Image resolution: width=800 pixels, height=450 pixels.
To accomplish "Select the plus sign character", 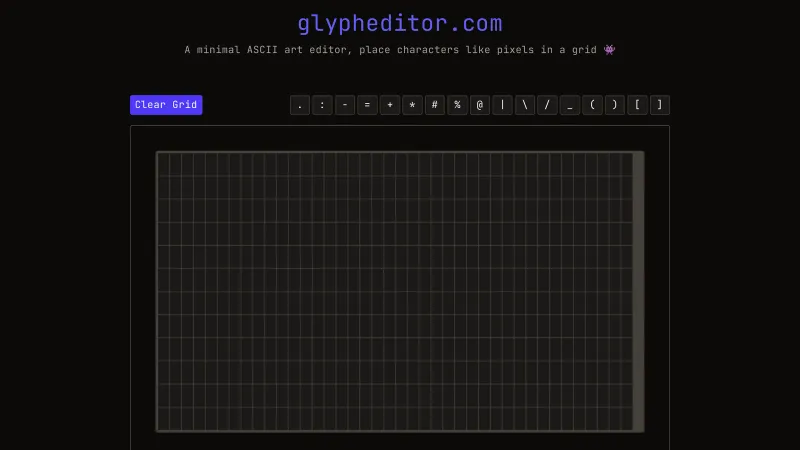I will 390,105.
